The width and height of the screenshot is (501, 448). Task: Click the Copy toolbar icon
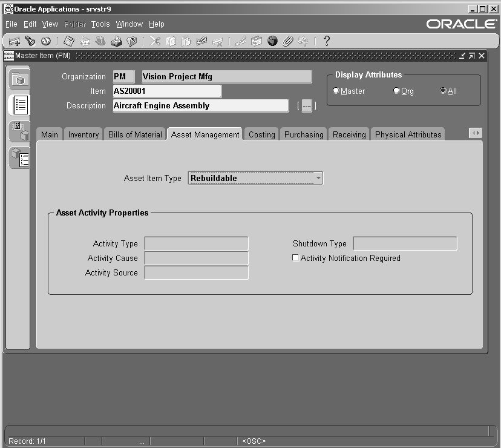pos(171,41)
